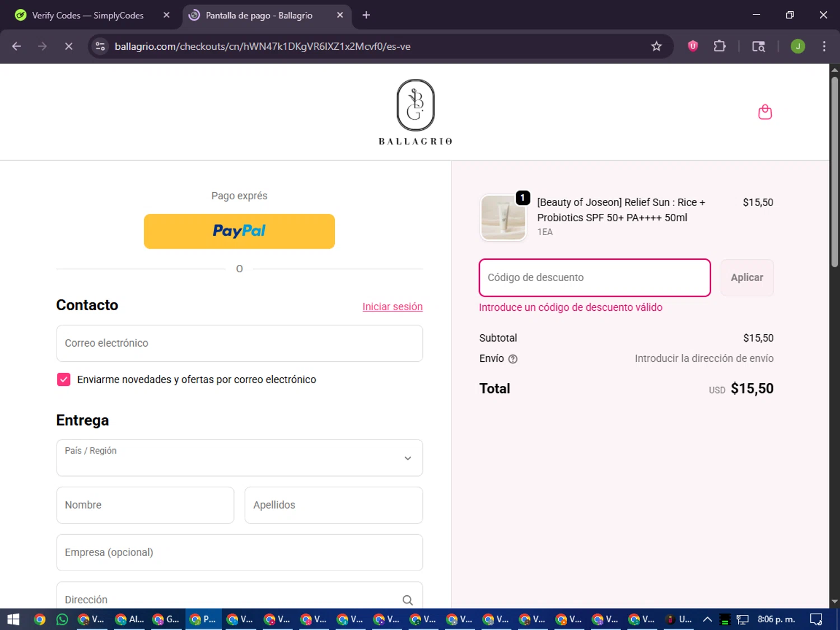Click the Ballagrio logo
840x630 pixels.
(x=416, y=112)
